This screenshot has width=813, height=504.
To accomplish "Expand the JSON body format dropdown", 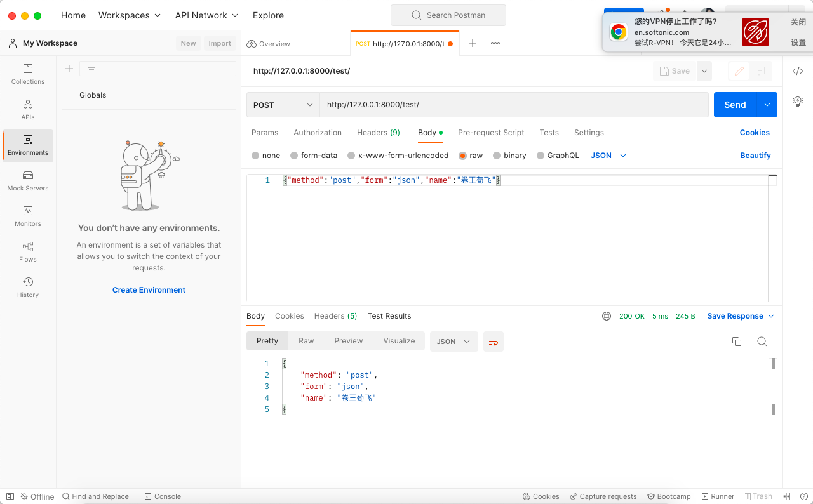I will click(x=608, y=156).
